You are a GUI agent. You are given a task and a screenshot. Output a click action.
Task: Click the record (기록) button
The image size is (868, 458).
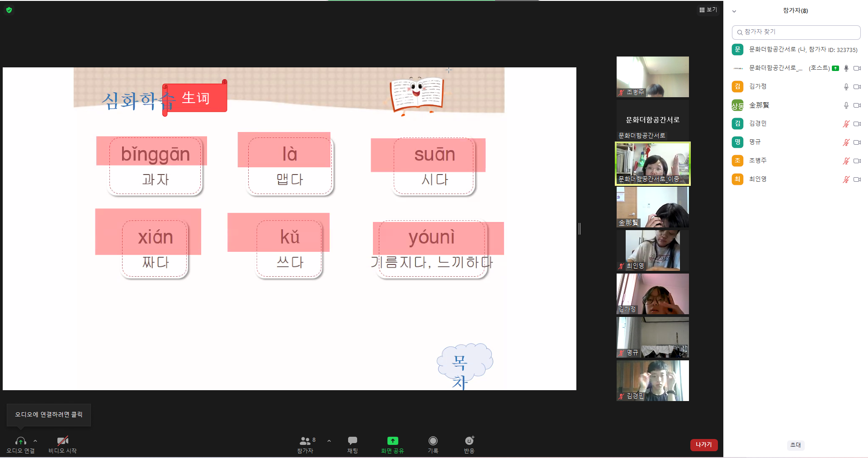point(433,444)
